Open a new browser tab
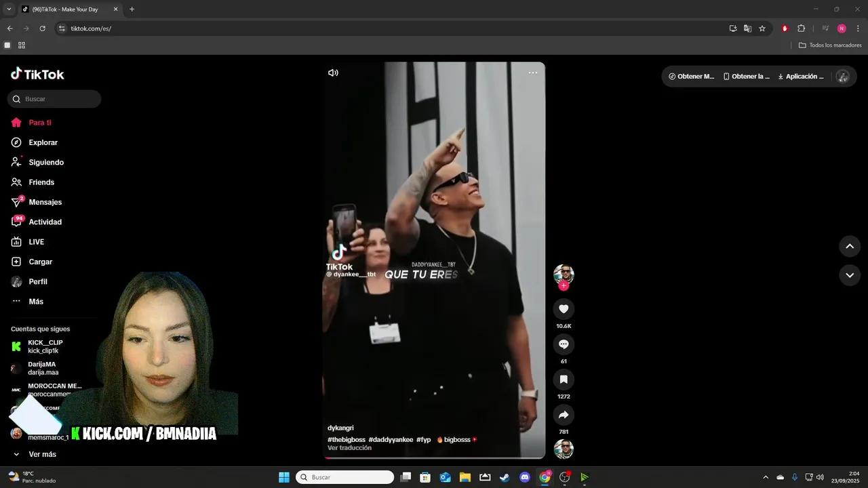The image size is (868, 488). (132, 9)
